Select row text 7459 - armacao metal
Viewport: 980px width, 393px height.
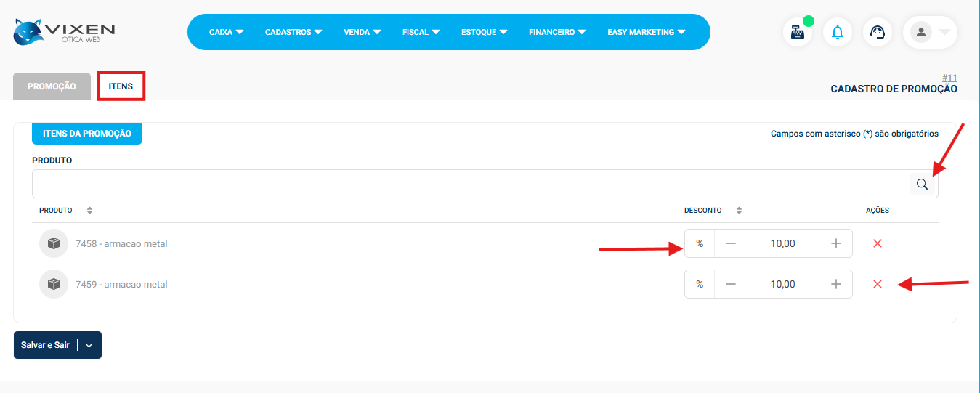[121, 284]
